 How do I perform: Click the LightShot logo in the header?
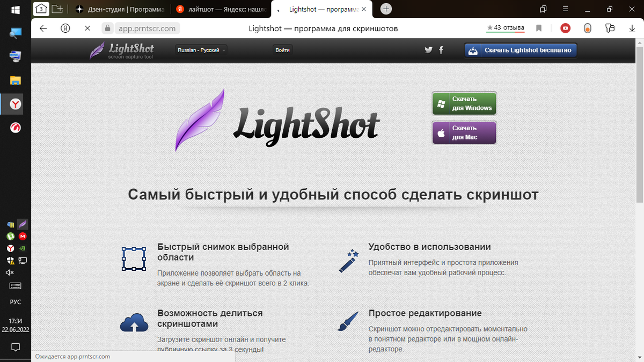click(x=121, y=50)
